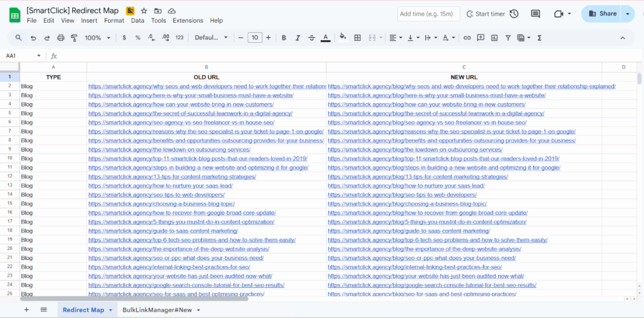The image size is (644, 318).
Task: Decrease font size with minus button
Action: (x=241, y=38)
